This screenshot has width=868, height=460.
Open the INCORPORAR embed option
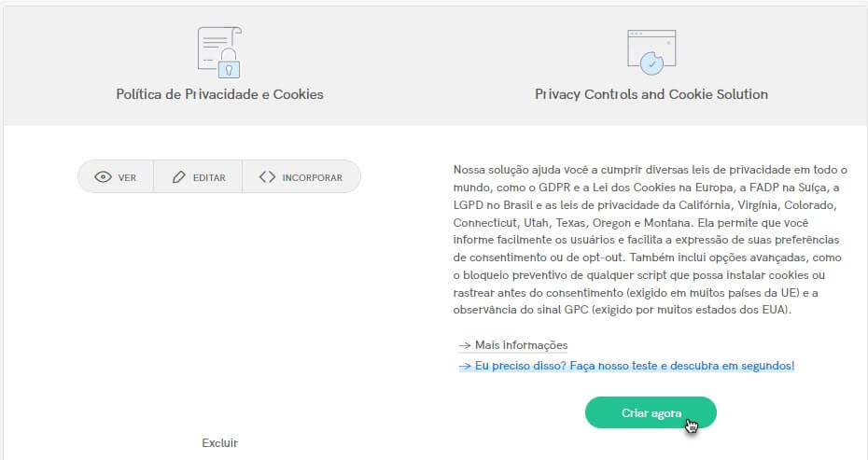(x=301, y=177)
